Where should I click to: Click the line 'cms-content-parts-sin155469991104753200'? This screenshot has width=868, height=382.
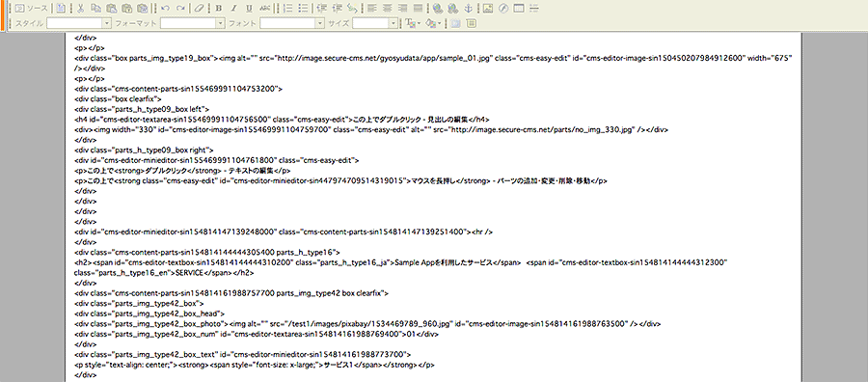coord(178,89)
